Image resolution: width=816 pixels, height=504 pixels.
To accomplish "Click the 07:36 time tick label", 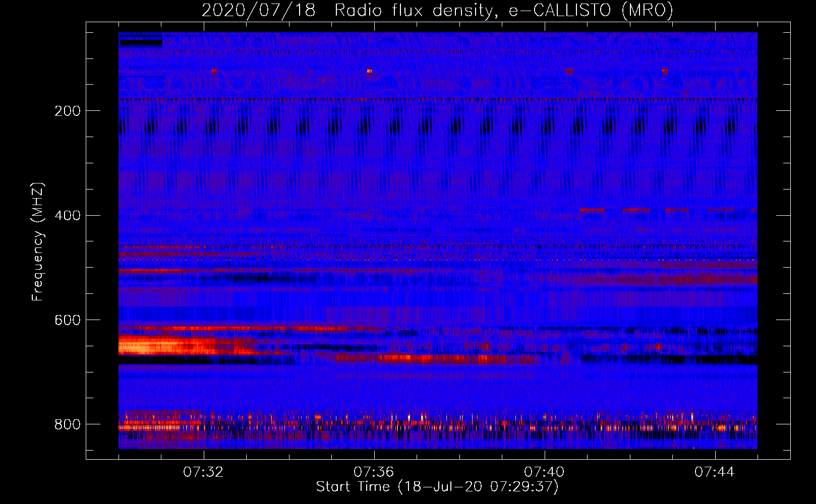I will click(374, 472).
